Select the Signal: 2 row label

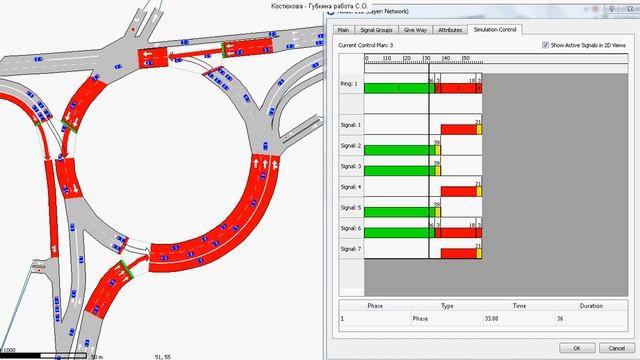coord(351,146)
